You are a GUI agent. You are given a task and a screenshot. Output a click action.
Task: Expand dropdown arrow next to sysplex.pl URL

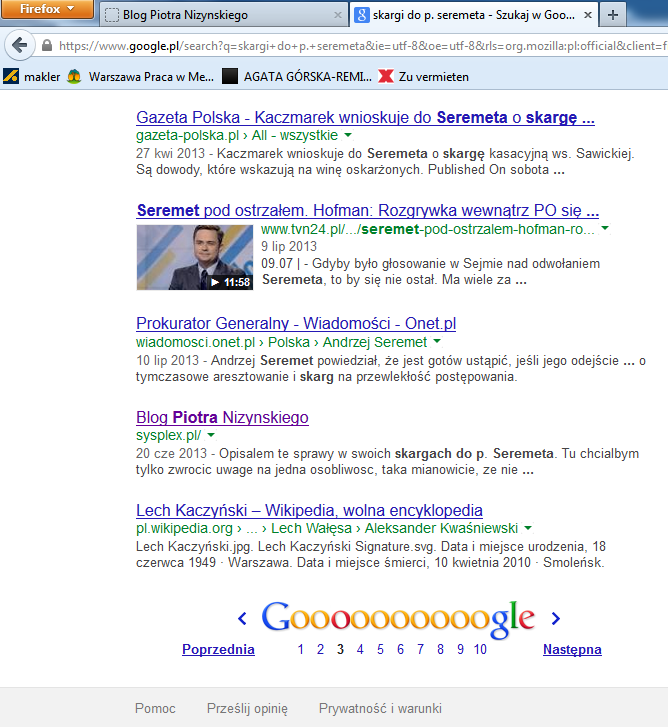[x=211, y=436]
